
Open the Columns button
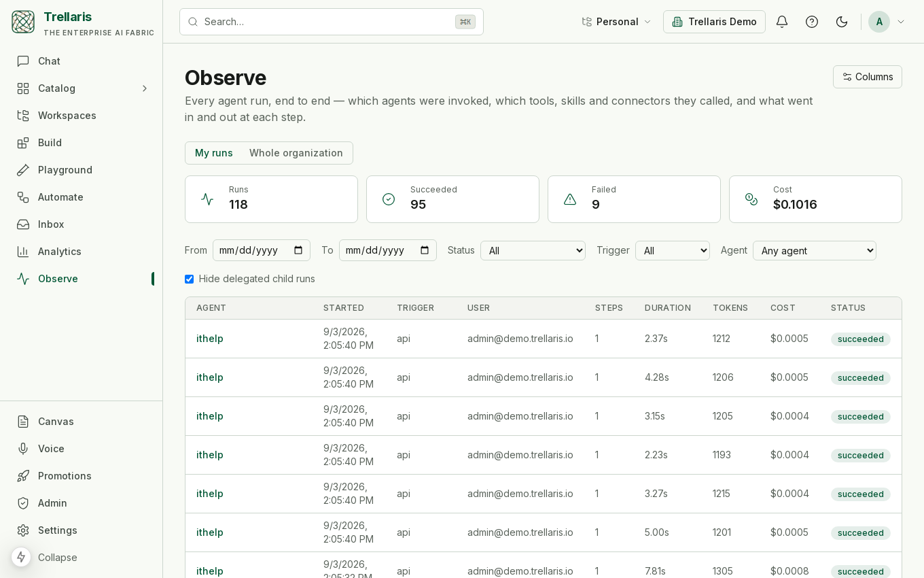pos(868,77)
